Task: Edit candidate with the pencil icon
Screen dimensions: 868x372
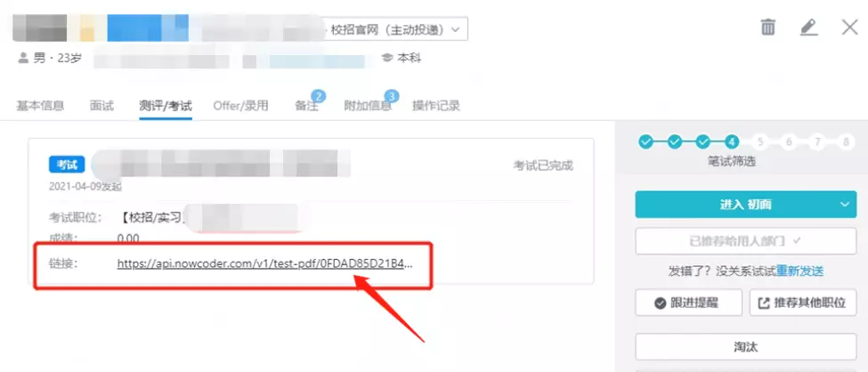Action: [808, 27]
